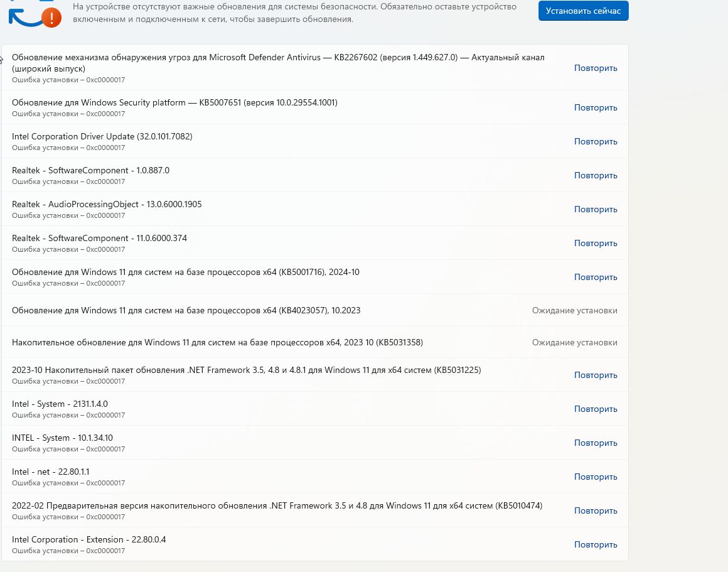Viewport: 728px width, 572px height.
Task: Click 'Ожидание установки' status for KB5031358
Action: 574,342
